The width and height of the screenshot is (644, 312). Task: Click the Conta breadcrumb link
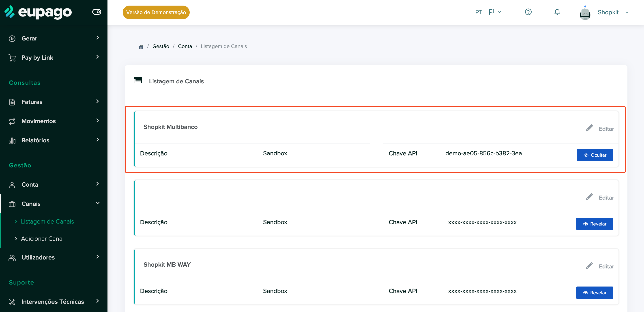click(x=185, y=46)
